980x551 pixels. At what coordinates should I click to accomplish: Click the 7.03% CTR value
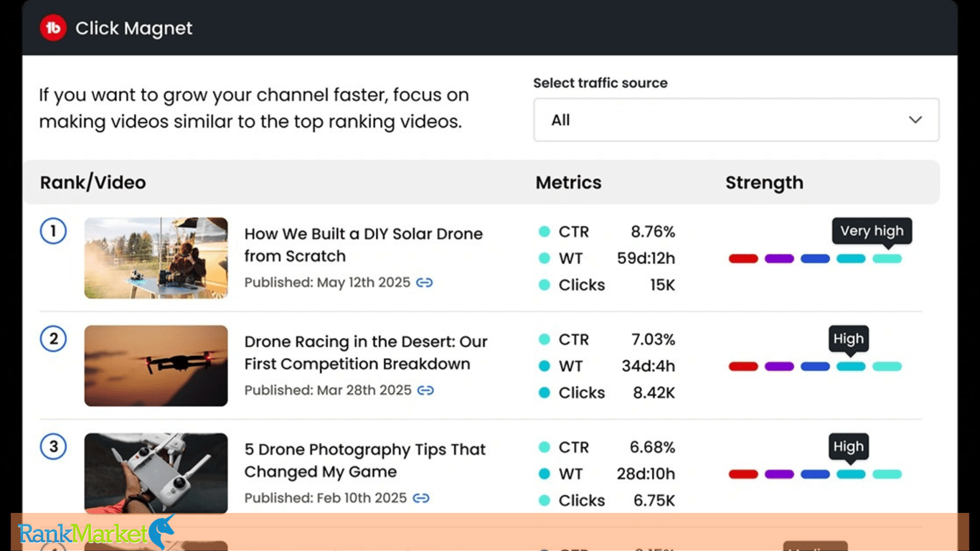click(x=653, y=339)
